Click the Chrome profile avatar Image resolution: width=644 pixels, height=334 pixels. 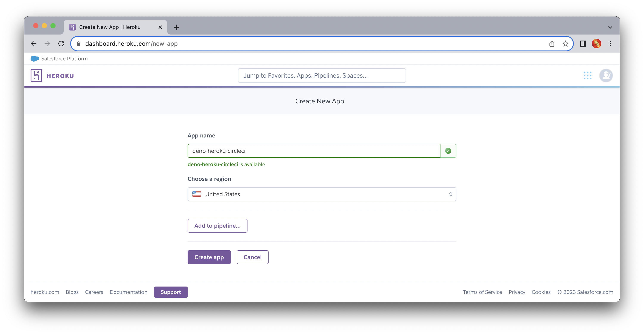(596, 44)
